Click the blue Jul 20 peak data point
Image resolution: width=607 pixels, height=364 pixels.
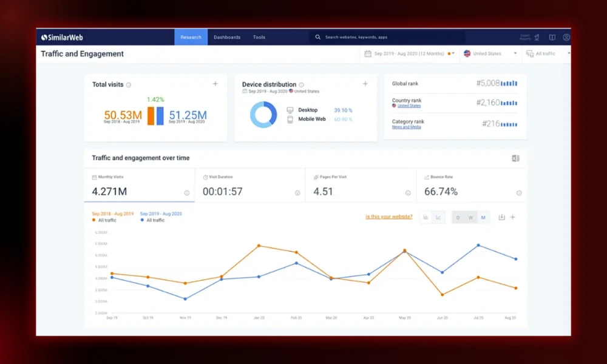(x=478, y=245)
